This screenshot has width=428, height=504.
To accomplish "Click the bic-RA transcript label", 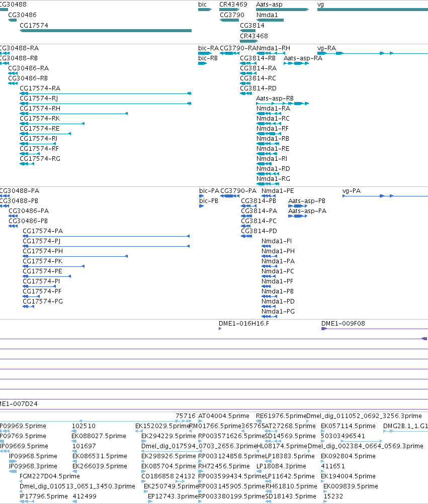I will click(209, 48).
